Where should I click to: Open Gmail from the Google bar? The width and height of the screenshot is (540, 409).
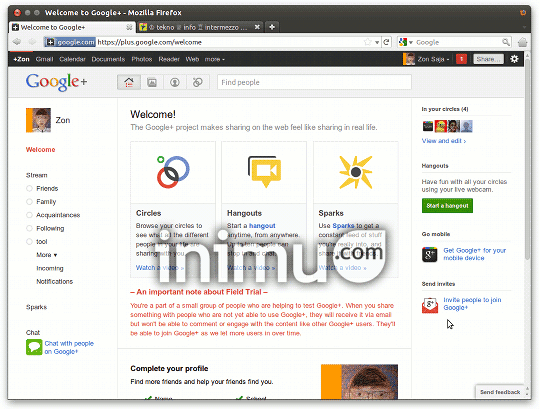click(44, 59)
